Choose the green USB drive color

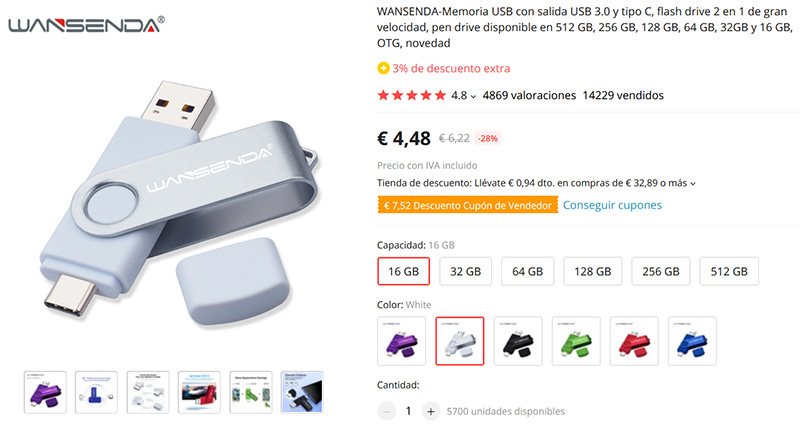tap(576, 341)
